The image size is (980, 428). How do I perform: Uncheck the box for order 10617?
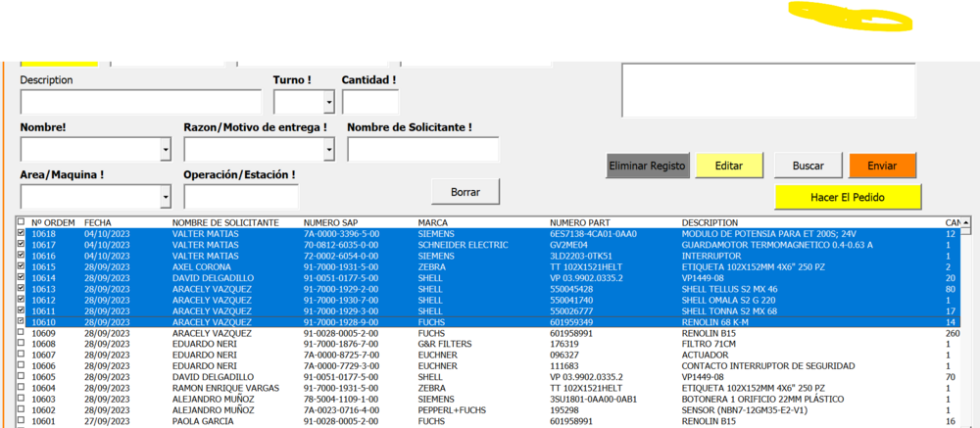click(22, 244)
